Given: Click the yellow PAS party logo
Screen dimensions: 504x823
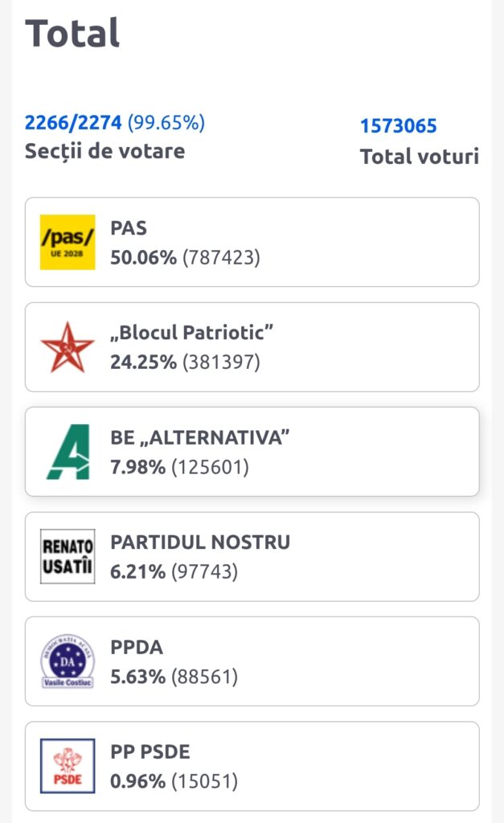Looking at the screenshot, I should click(68, 242).
